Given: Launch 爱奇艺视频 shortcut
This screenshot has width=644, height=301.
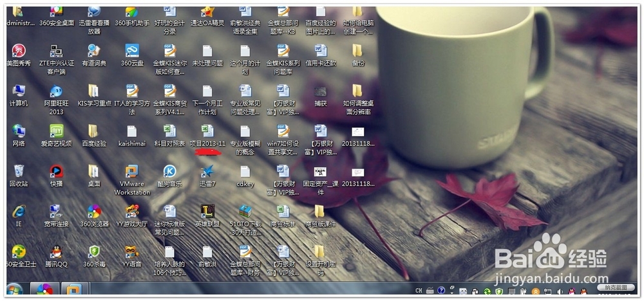Looking at the screenshot, I should click(x=56, y=136).
